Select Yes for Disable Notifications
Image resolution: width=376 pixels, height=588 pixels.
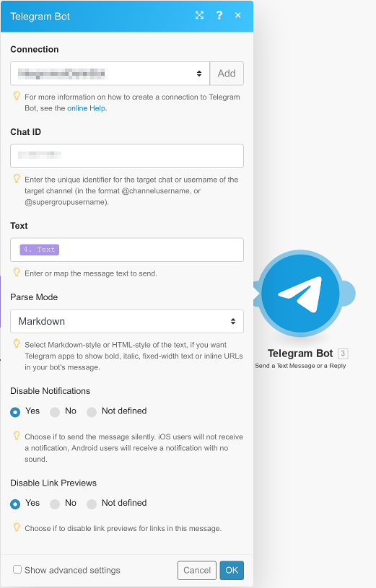pyautogui.click(x=15, y=413)
